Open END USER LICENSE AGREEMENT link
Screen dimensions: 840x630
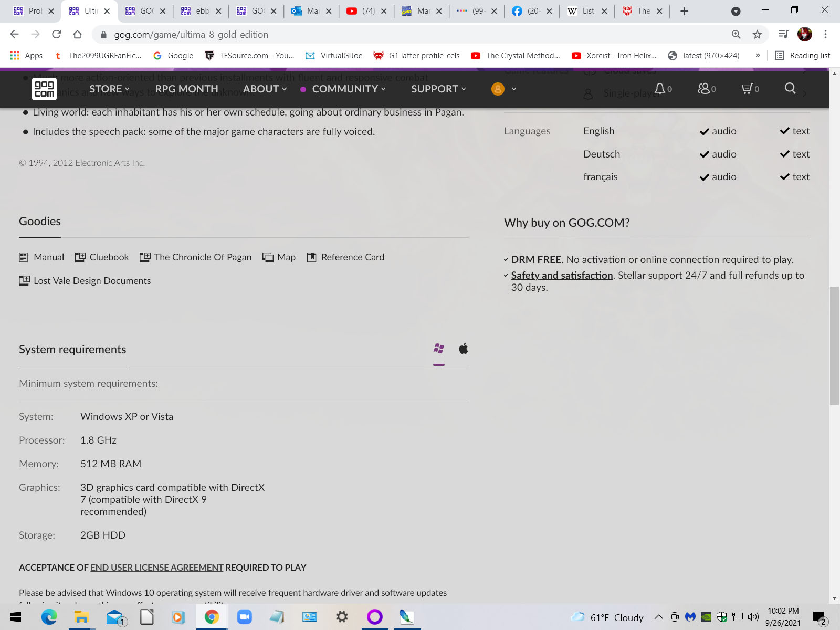157,568
